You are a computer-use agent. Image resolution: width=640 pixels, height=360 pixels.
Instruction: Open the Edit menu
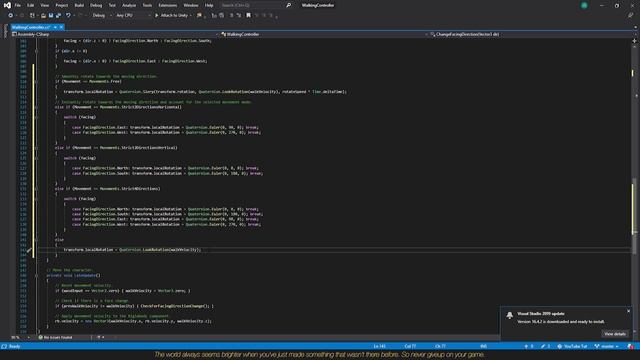click(x=31, y=5)
